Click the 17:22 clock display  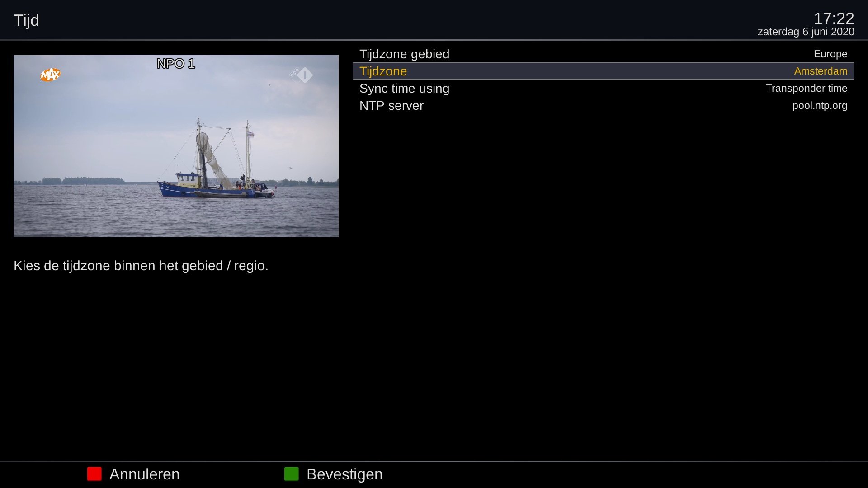[x=833, y=19]
